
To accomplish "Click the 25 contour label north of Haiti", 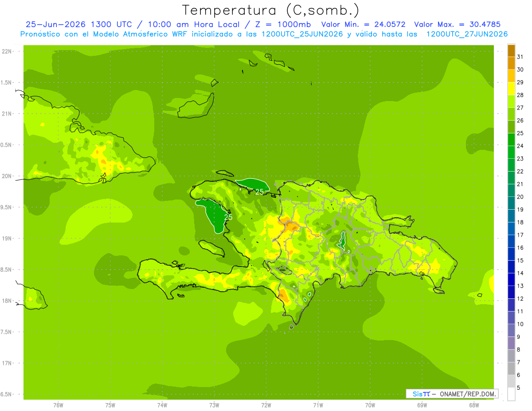I will tap(259, 192).
